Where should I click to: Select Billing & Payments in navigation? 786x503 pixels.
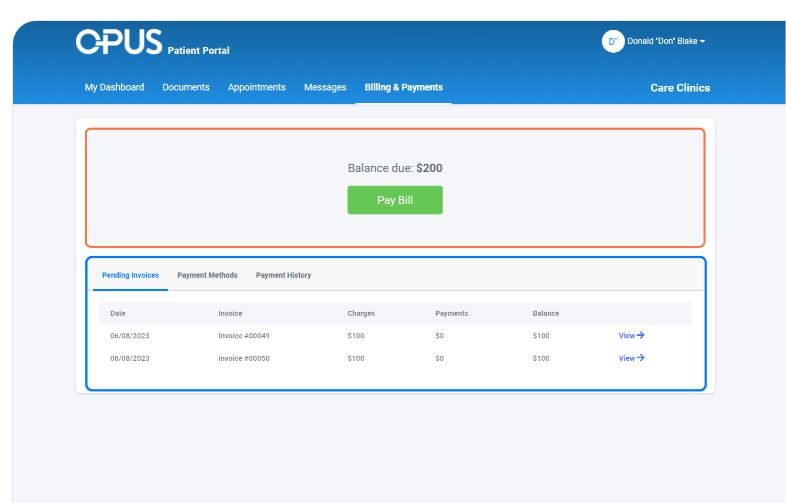[x=404, y=87]
